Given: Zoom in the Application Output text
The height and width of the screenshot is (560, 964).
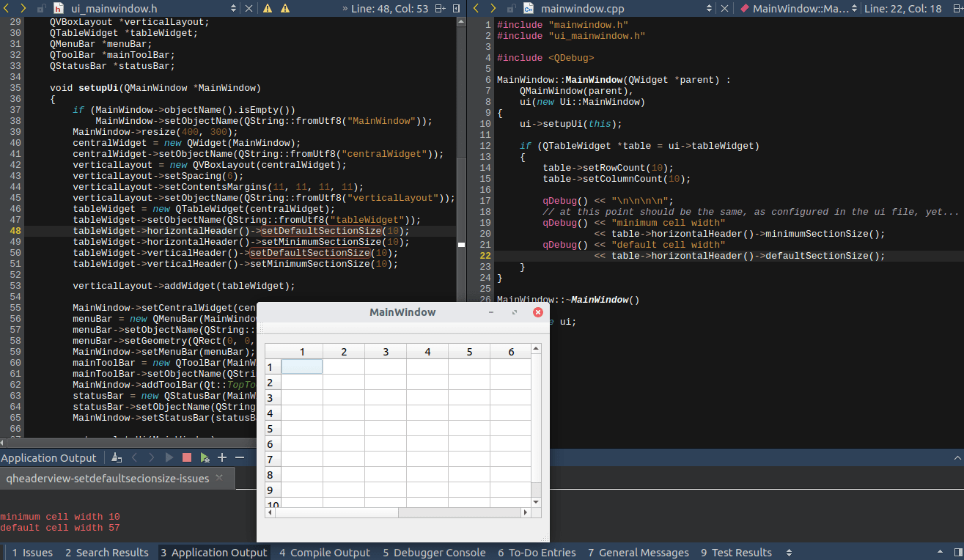Looking at the screenshot, I should pos(222,457).
